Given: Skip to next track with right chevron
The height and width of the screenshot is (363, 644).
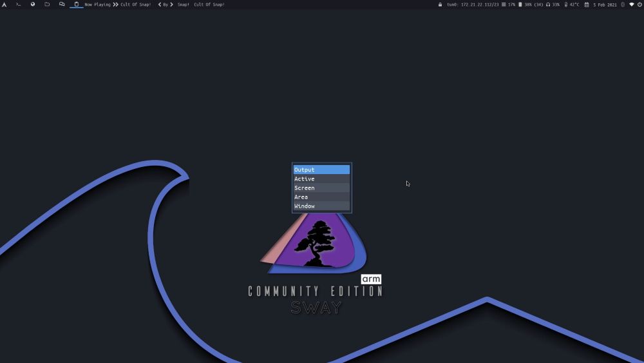Looking at the screenshot, I should (x=172, y=5).
